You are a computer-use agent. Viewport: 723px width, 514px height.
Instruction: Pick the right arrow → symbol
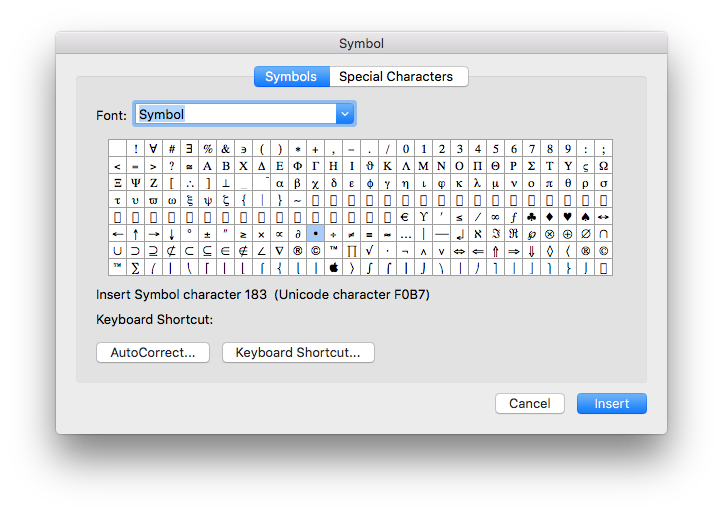pyautogui.click(x=154, y=234)
